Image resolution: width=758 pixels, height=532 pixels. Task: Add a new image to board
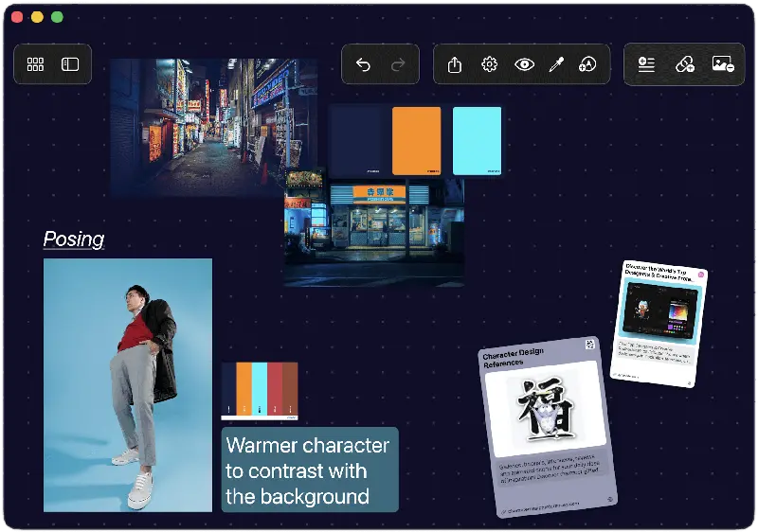pyautogui.click(x=723, y=64)
